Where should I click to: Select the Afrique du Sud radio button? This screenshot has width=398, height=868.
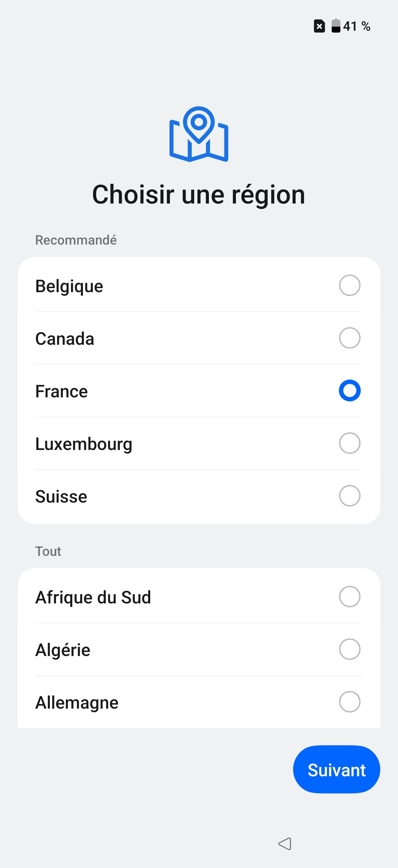350,597
